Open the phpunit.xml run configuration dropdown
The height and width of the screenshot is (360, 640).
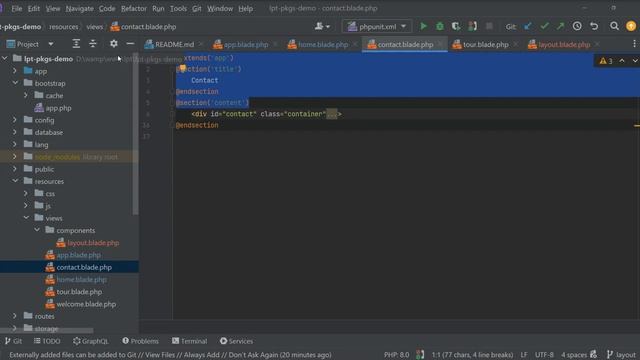(x=376, y=27)
